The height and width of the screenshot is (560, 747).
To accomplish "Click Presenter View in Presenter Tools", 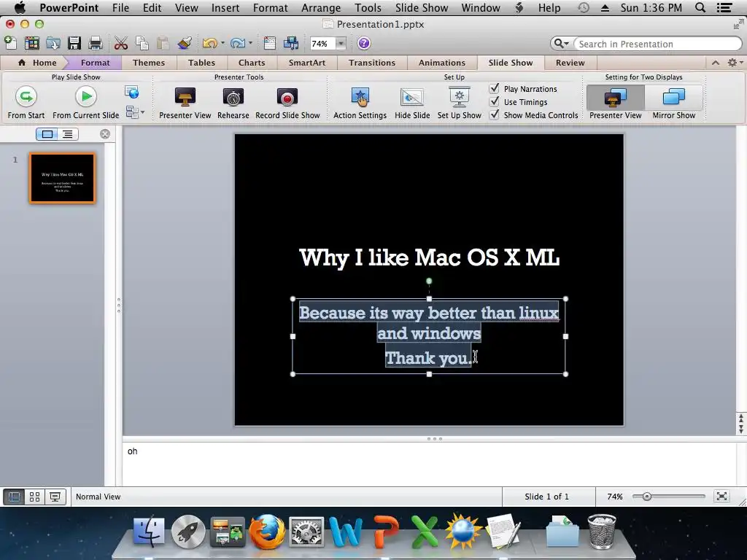I will click(x=185, y=103).
